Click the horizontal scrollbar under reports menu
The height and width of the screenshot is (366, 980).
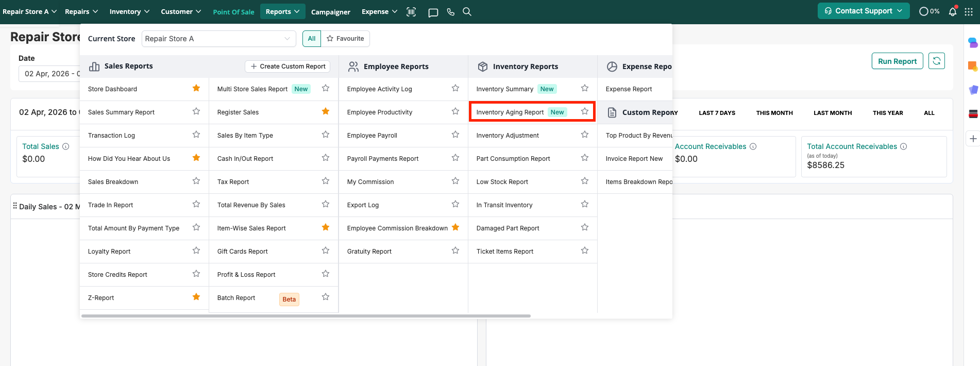[306, 316]
